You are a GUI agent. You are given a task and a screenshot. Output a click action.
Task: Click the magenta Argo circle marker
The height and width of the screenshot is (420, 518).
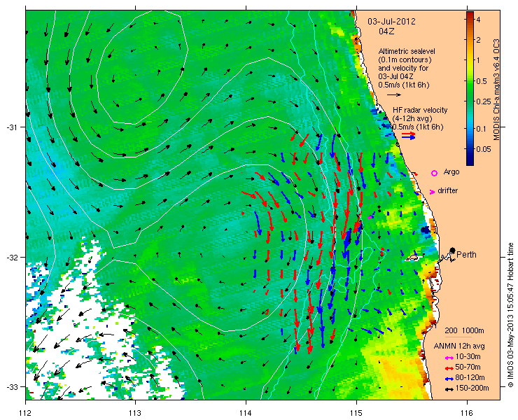coord(435,173)
